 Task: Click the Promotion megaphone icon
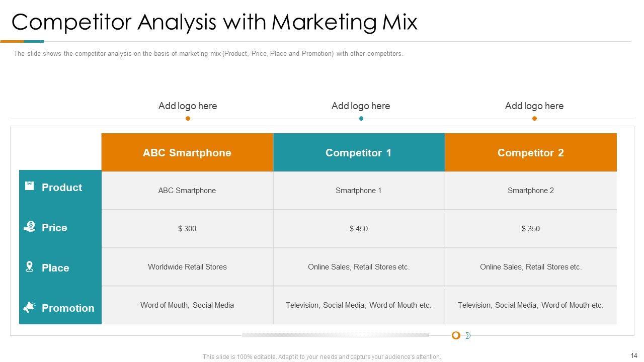click(29, 307)
